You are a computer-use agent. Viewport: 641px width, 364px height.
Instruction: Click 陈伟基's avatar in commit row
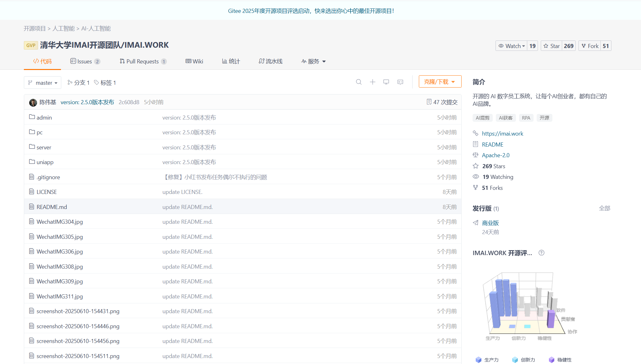click(33, 102)
